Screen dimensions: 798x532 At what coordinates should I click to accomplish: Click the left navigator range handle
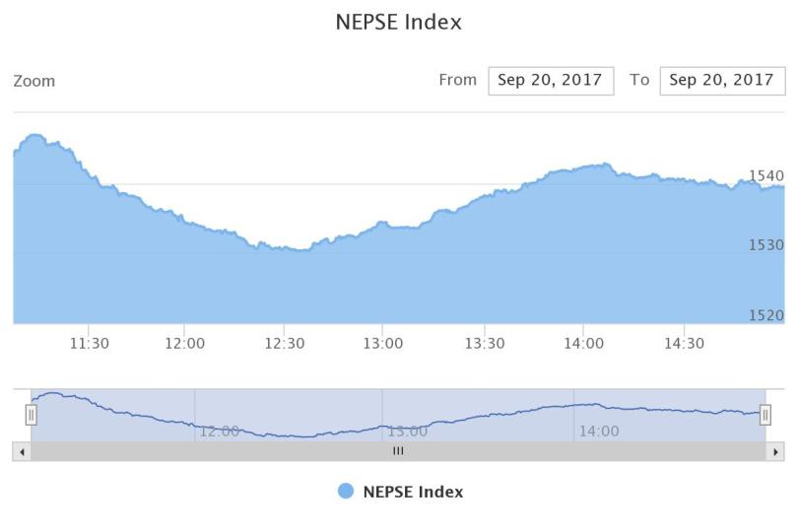32,415
